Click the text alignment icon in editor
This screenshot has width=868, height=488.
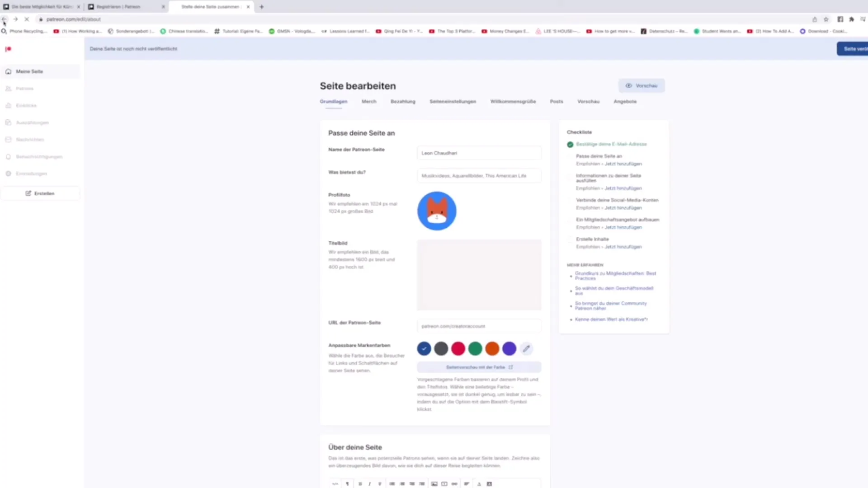click(467, 484)
